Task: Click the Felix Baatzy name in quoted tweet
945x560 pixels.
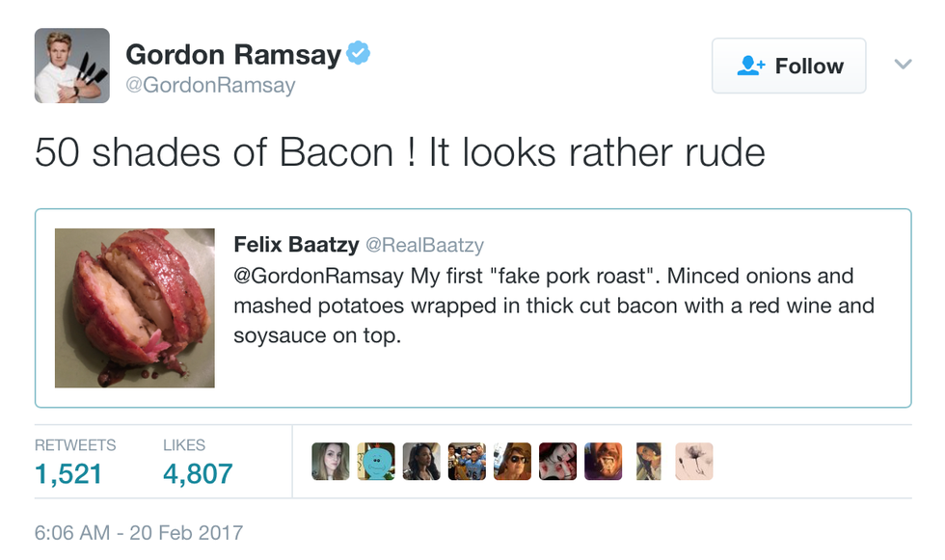Action: 296,245
